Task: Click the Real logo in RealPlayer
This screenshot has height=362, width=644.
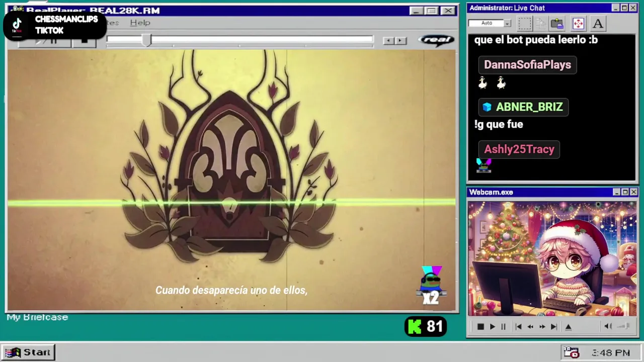Action: tap(436, 40)
